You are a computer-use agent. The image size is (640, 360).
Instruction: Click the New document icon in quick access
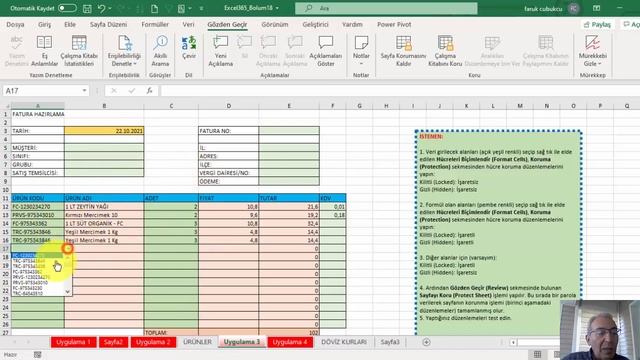pyautogui.click(x=154, y=8)
